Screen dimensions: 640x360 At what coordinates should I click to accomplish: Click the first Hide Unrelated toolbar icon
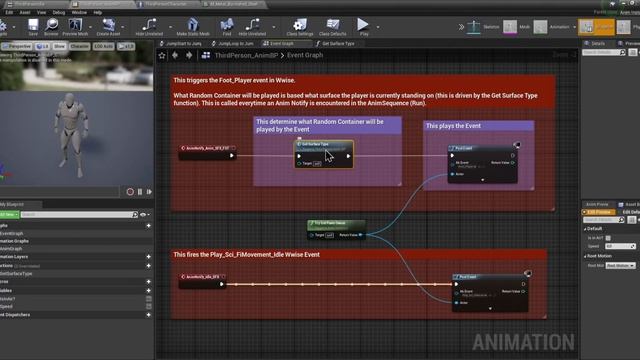[149, 25]
